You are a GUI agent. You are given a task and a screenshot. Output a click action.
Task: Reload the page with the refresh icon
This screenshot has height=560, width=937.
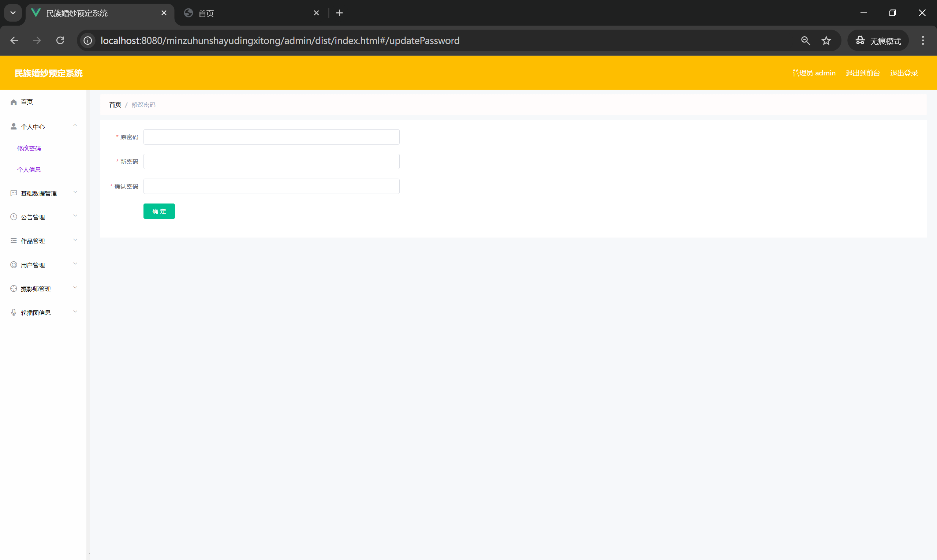(60, 40)
